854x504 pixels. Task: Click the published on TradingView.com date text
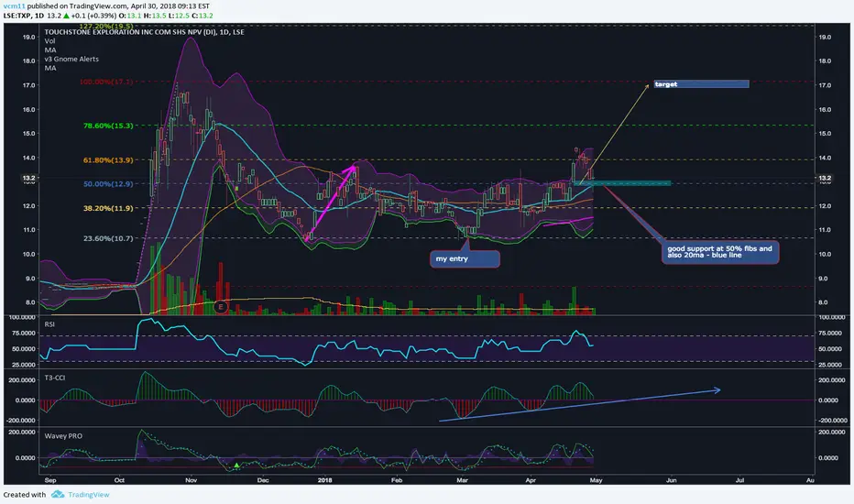tap(118, 6)
